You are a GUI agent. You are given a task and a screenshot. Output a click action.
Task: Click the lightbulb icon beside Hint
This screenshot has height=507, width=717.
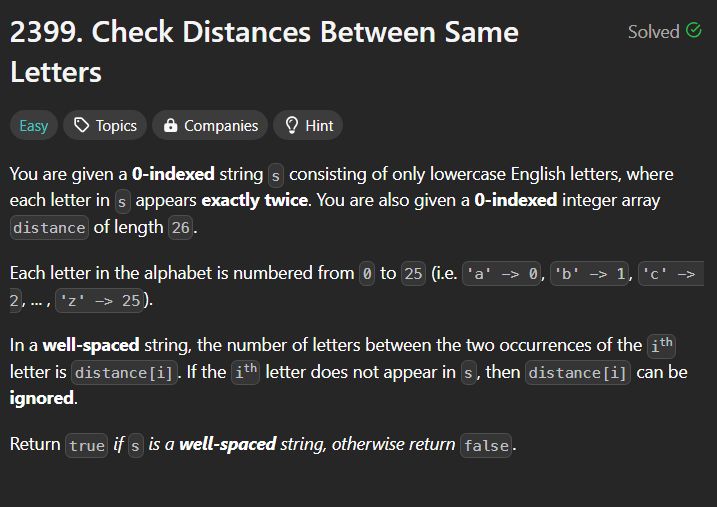(x=291, y=125)
